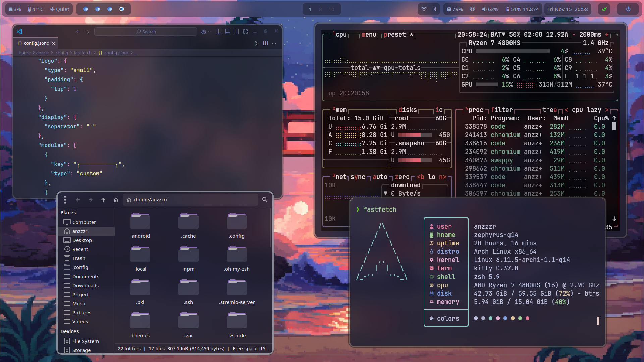Click the fastfetch breadcrumb segment

coord(83,53)
